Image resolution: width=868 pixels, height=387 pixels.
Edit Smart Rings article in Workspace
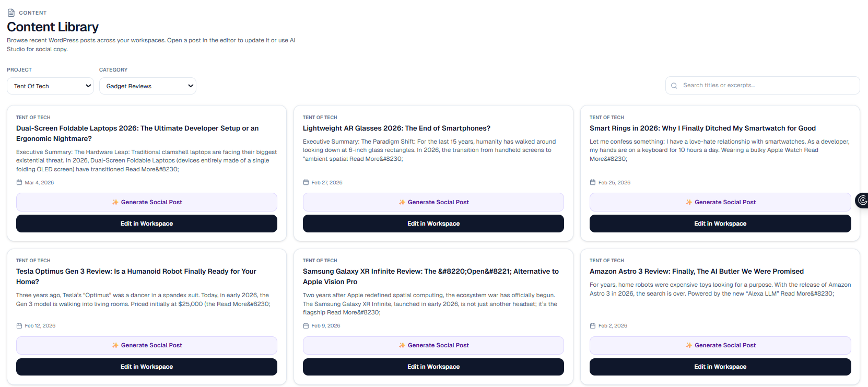click(720, 224)
